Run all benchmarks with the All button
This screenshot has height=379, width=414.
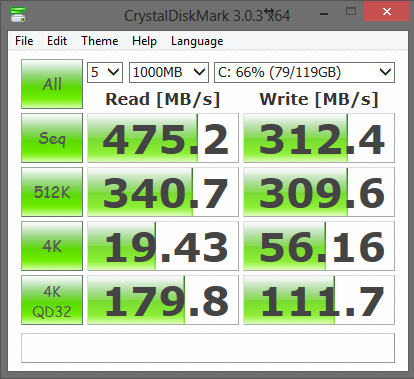pos(52,84)
